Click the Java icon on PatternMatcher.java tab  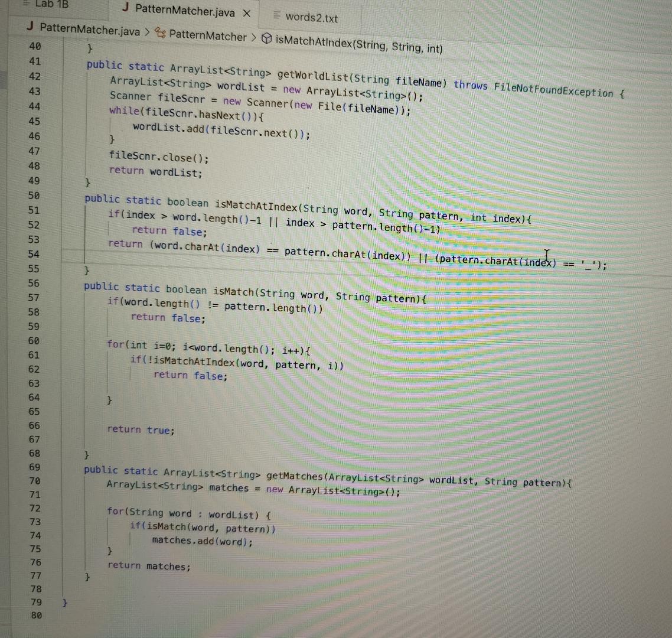[126, 9]
